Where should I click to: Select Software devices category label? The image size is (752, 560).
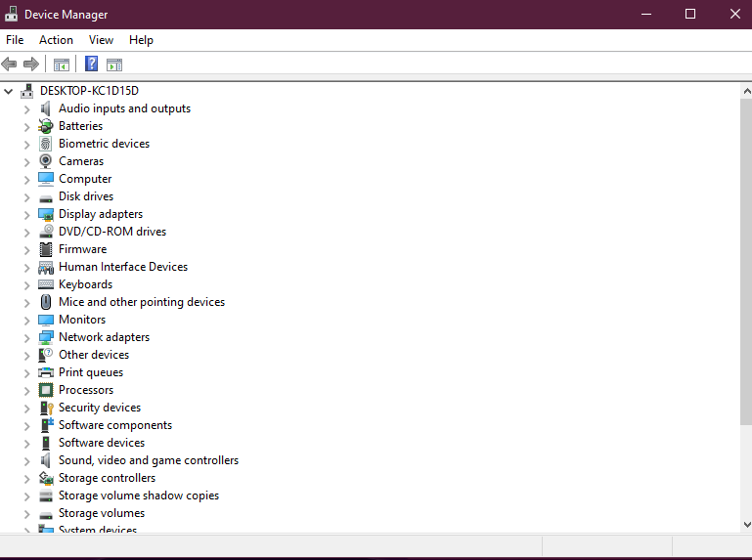point(102,443)
